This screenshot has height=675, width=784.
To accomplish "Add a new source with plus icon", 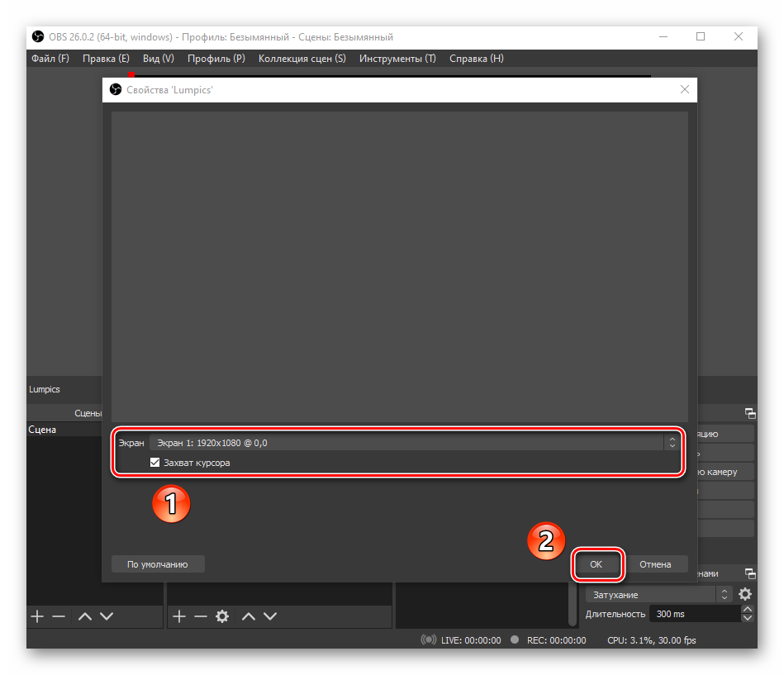I will (178, 616).
